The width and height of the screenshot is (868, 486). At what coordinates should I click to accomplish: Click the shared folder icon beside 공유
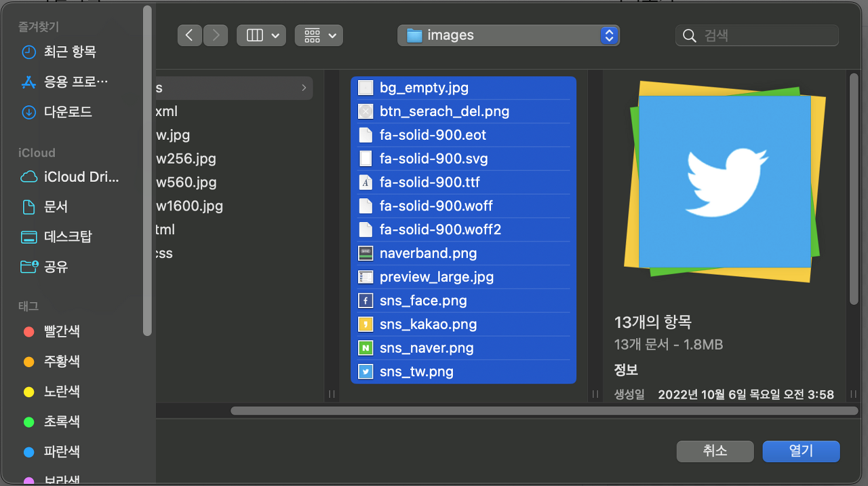(x=28, y=267)
